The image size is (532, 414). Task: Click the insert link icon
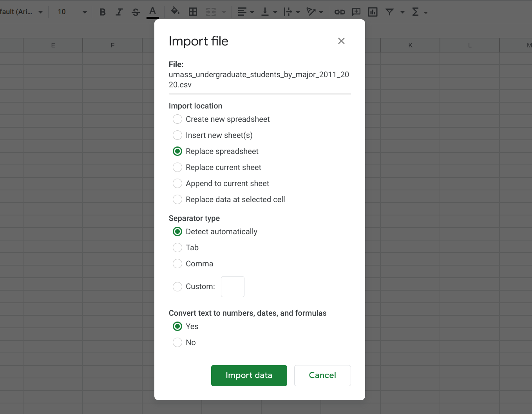pos(339,12)
